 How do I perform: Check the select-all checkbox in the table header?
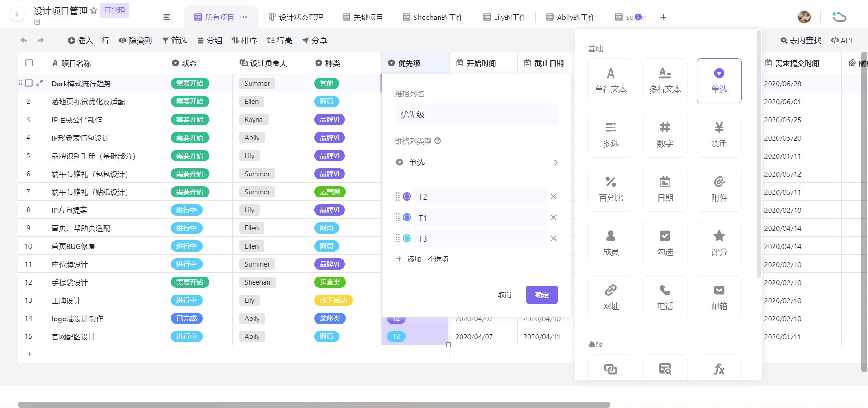(29, 63)
